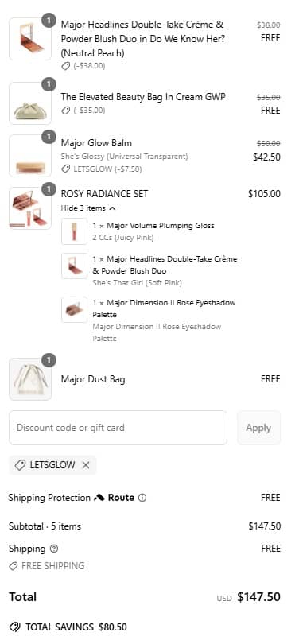The image size is (299, 644).
Task: Click the Apply button
Action: pyautogui.click(x=258, y=428)
